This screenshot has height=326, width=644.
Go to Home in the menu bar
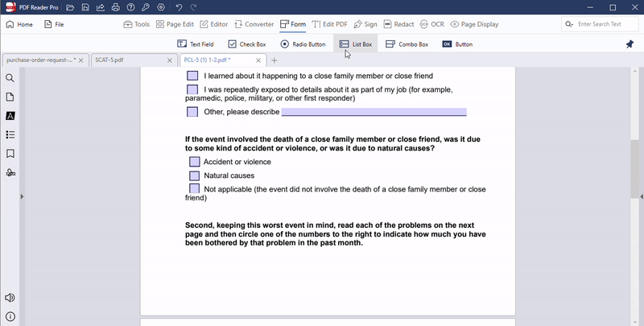point(19,24)
